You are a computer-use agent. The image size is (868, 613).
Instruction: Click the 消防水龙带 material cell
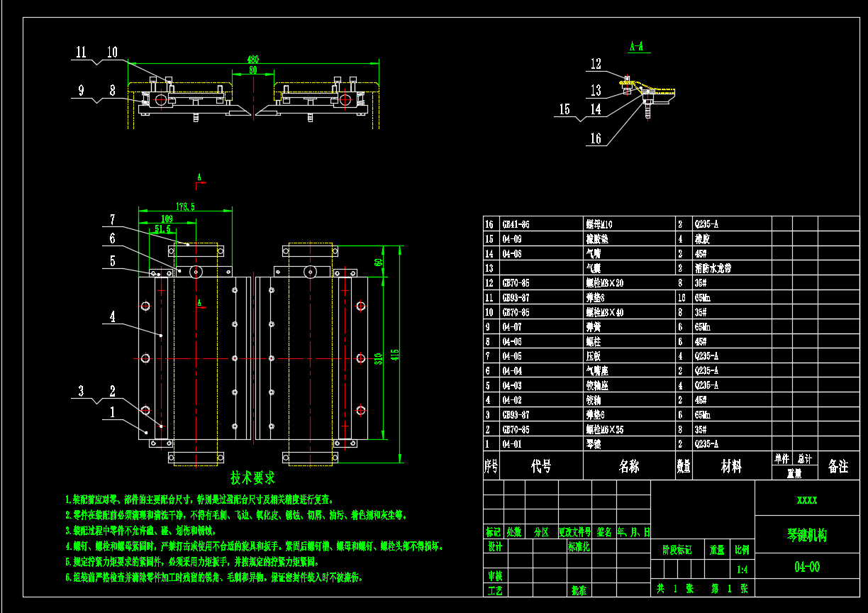coord(716,268)
